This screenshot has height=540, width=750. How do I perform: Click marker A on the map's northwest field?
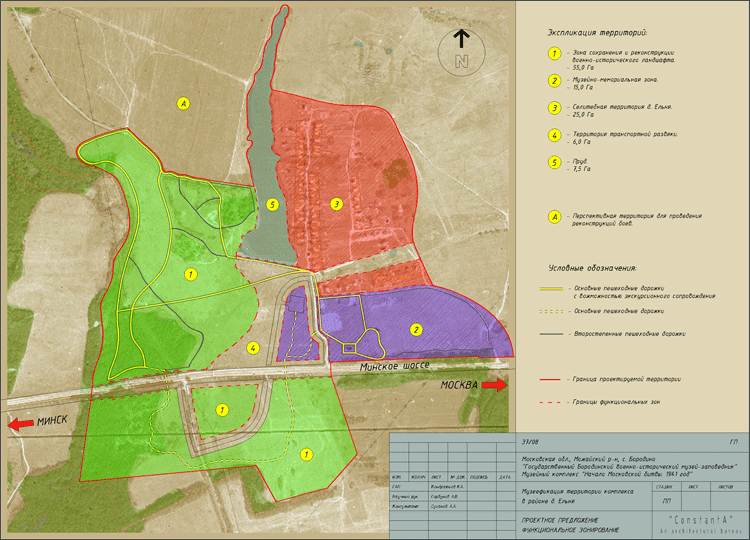[x=183, y=102]
